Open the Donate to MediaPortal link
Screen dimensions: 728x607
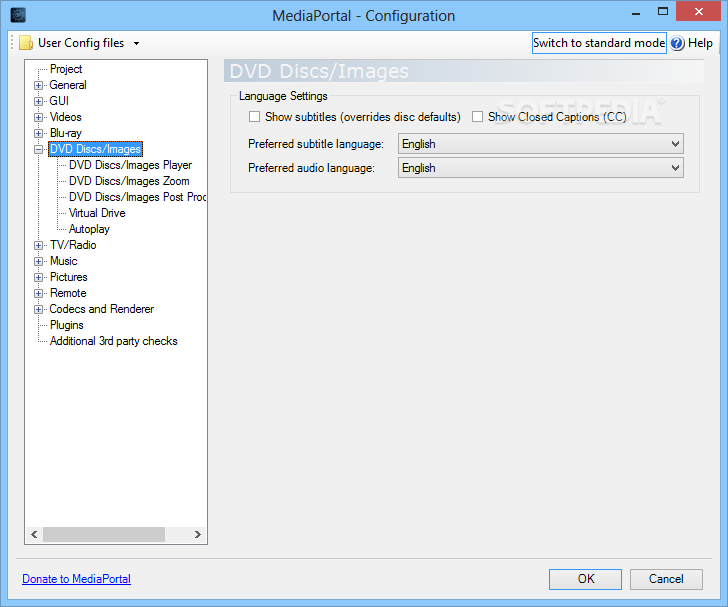point(77,579)
